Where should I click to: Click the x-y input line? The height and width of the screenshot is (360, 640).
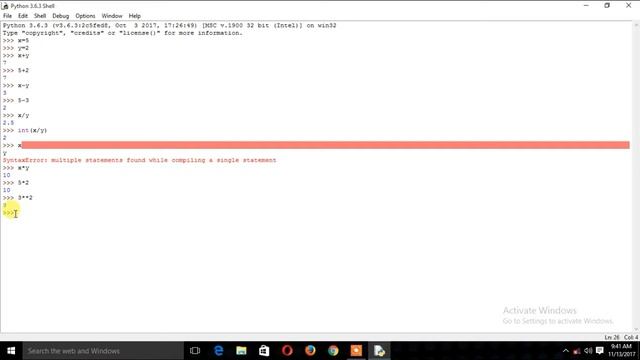pos(16,86)
